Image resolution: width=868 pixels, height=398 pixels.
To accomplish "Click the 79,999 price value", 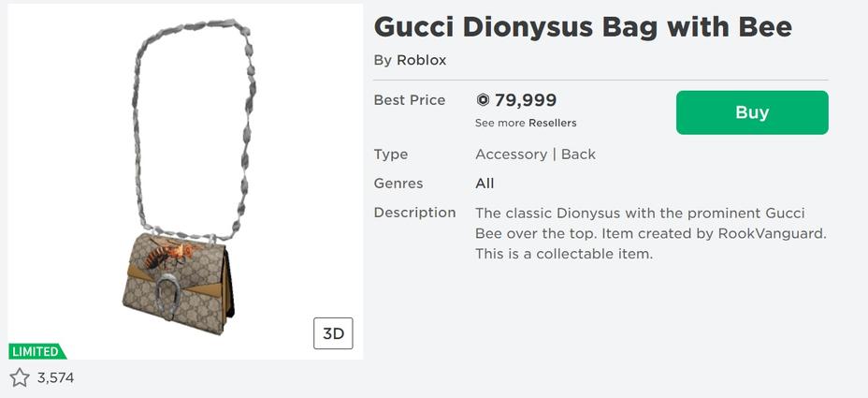I will 526,100.
